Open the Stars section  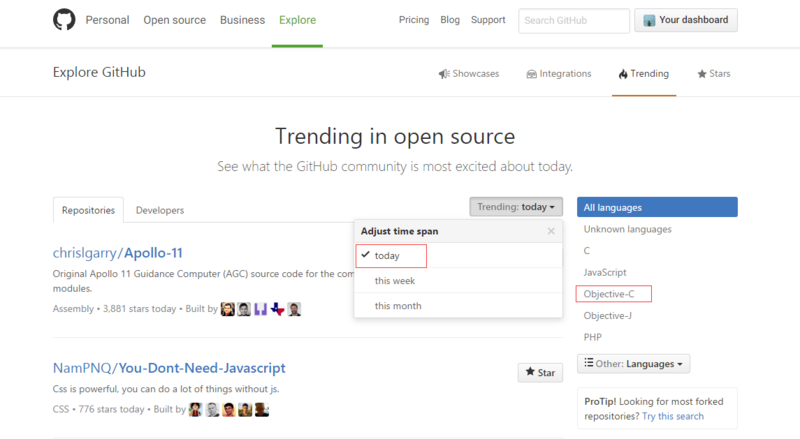coord(714,74)
